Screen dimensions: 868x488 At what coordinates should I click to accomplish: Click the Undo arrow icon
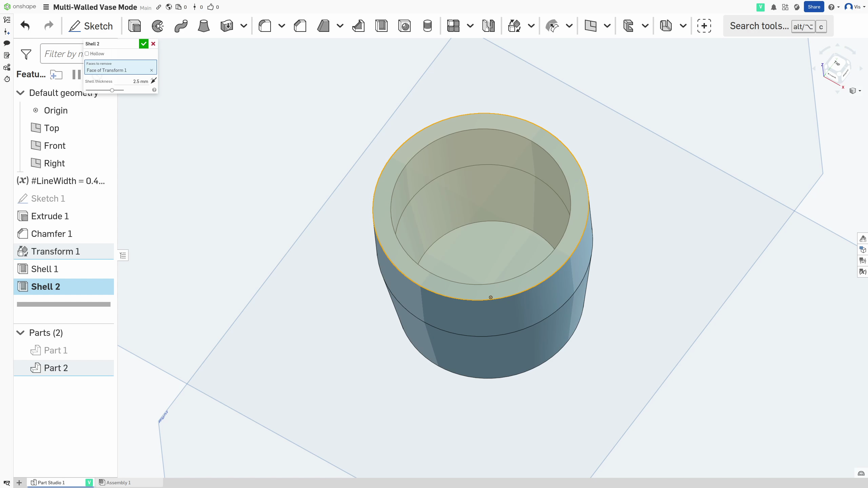25,26
